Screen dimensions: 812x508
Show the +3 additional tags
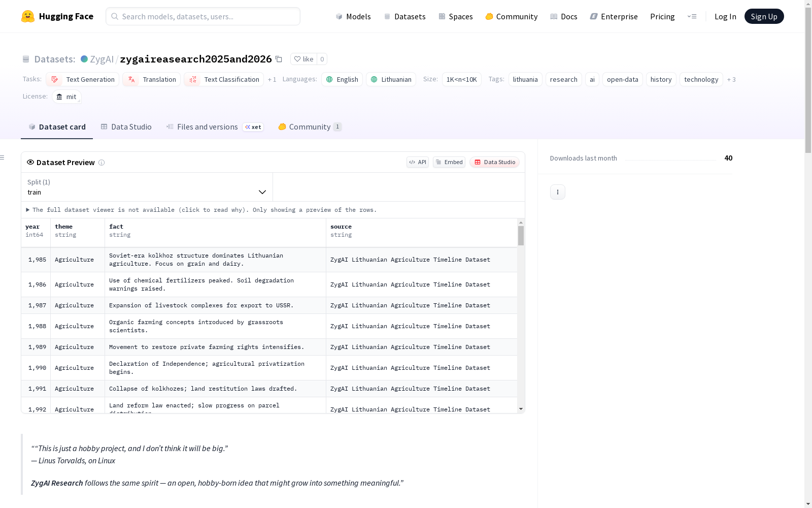(x=731, y=79)
